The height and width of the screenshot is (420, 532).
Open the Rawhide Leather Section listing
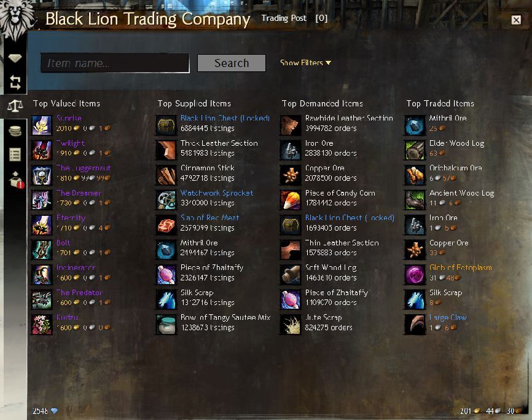pos(349,118)
